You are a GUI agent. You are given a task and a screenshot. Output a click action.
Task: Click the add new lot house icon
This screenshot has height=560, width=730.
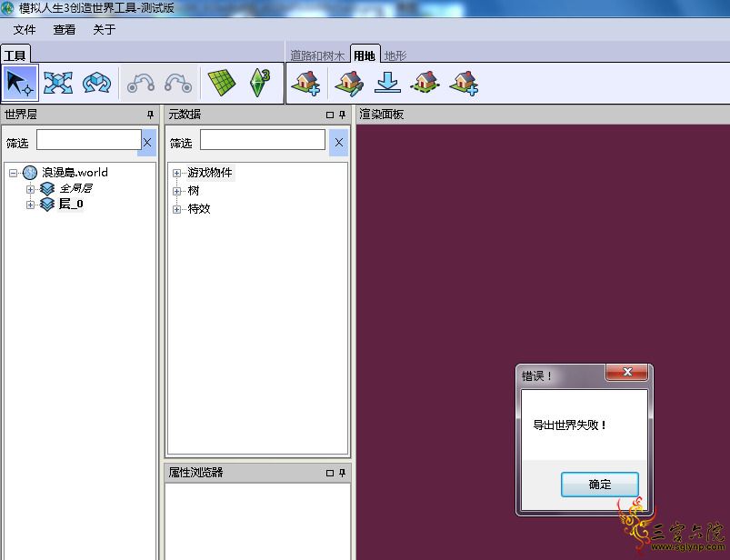pos(306,84)
